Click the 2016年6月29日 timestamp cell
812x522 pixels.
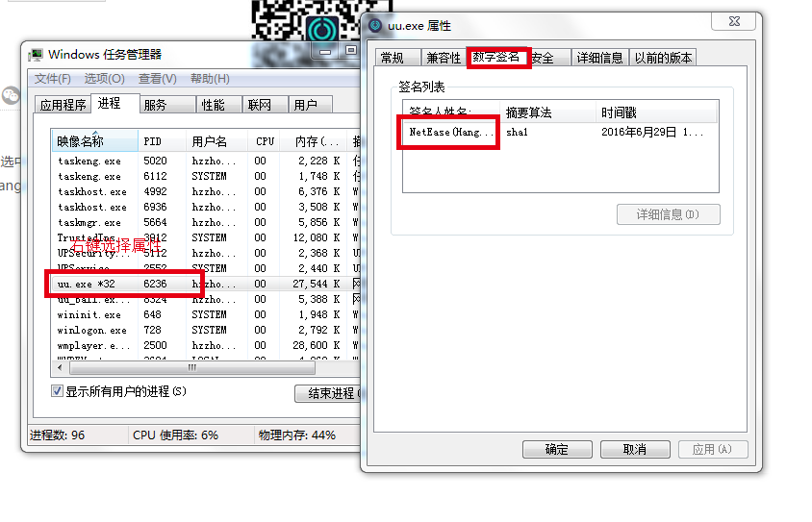point(652,132)
